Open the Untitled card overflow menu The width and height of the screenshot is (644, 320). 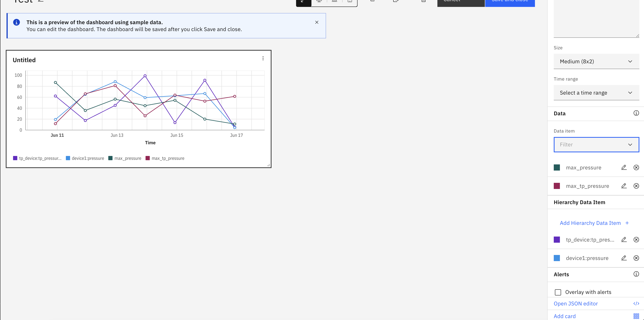263,58
